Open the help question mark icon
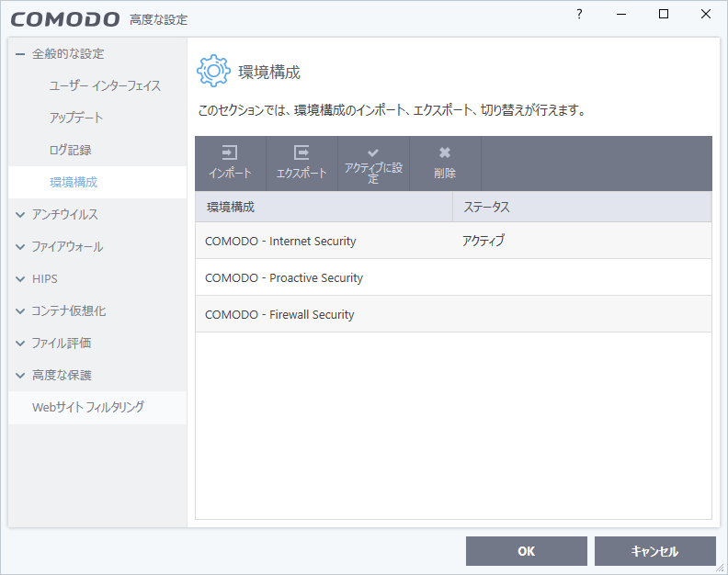The height and width of the screenshot is (575, 728). pyautogui.click(x=579, y=15)
